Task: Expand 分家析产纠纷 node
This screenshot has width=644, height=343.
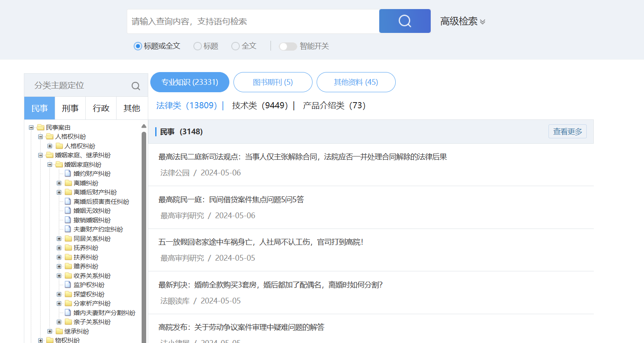Action: [x=59, y=303]
